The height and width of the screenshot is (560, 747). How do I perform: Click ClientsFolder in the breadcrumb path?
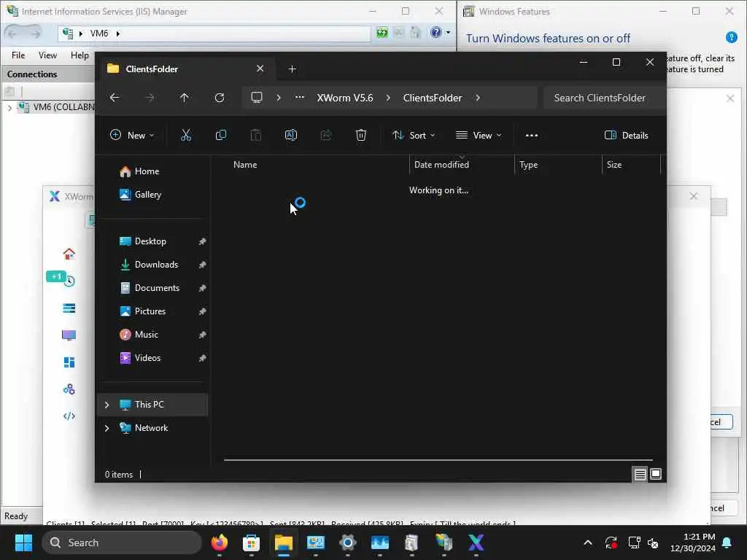432,98
